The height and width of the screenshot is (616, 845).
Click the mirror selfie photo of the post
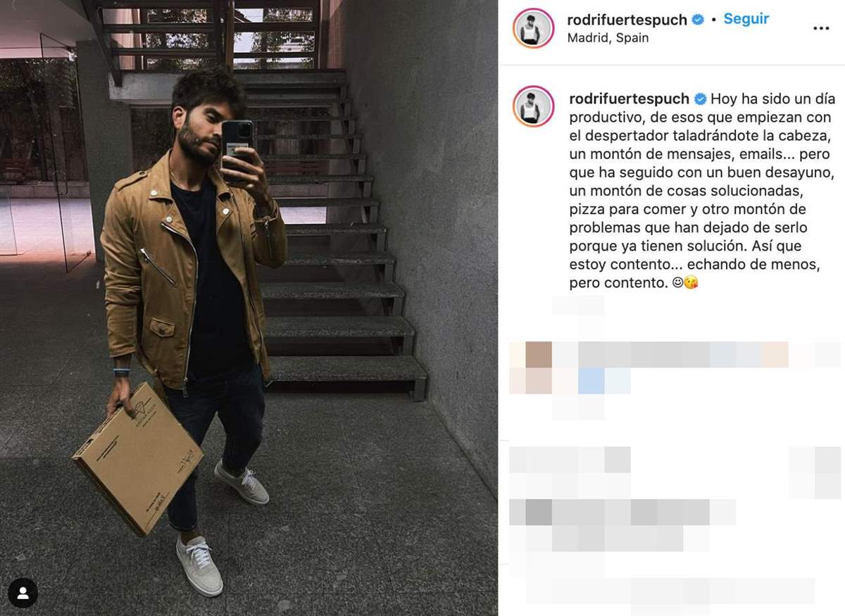pos(249,308)
